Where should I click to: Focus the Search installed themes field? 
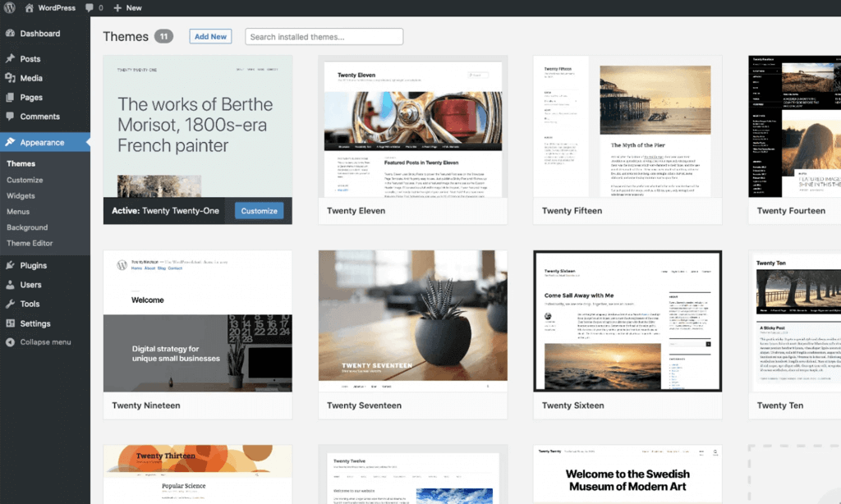[x=324, y=36]
